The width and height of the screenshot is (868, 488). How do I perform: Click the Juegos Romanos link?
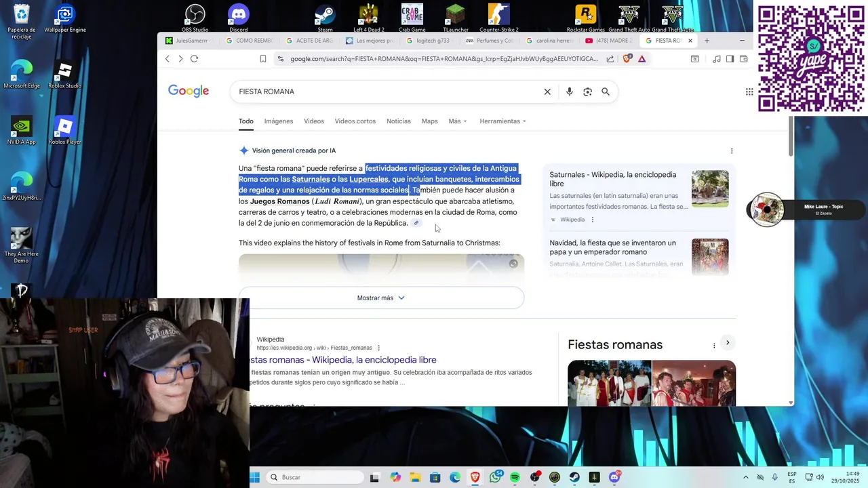[x=280, y=201]
